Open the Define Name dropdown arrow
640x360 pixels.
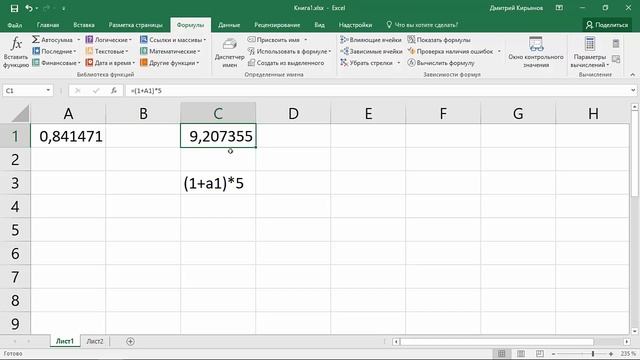pos(305,40)
